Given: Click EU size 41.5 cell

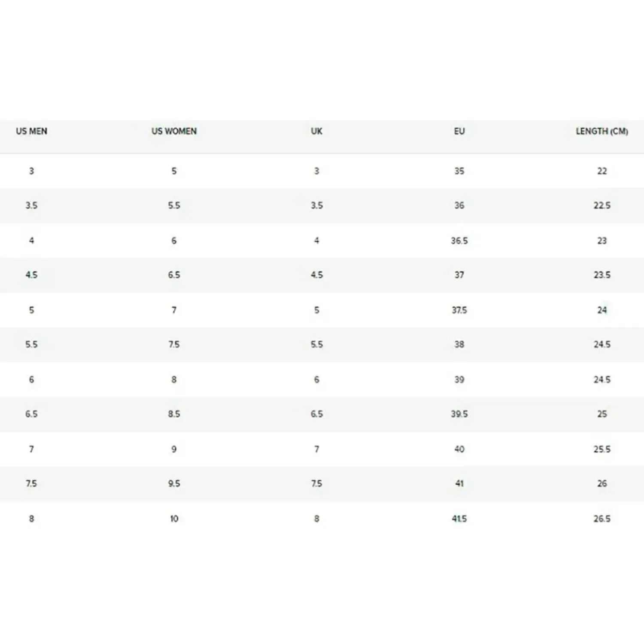Looking at the screenshot, I should tap(459, 519).
